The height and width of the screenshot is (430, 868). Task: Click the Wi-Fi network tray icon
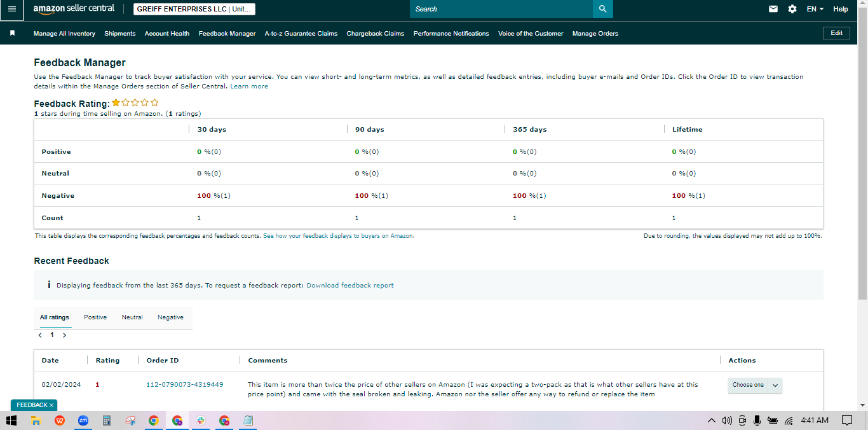click(789, 420)
